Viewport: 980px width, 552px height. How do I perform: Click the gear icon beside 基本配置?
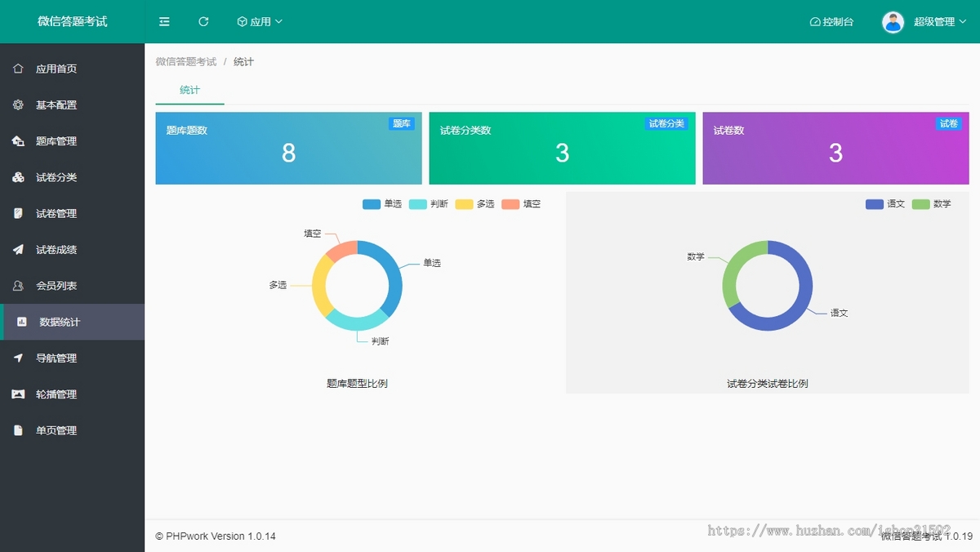(x=18, y=105)
